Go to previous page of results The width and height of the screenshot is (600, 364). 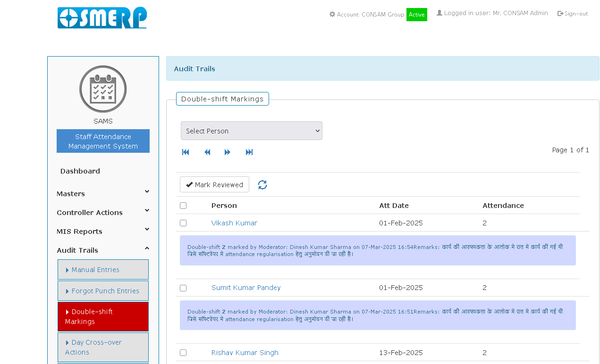point(207,152)
